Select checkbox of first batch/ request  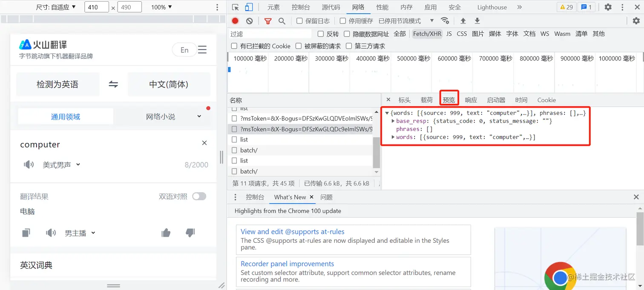(234, 150)
